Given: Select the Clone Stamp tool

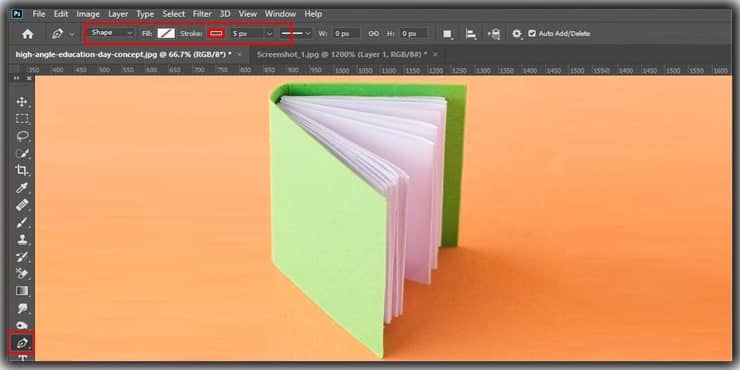Looking at the screenshot, I should (22, 239).
